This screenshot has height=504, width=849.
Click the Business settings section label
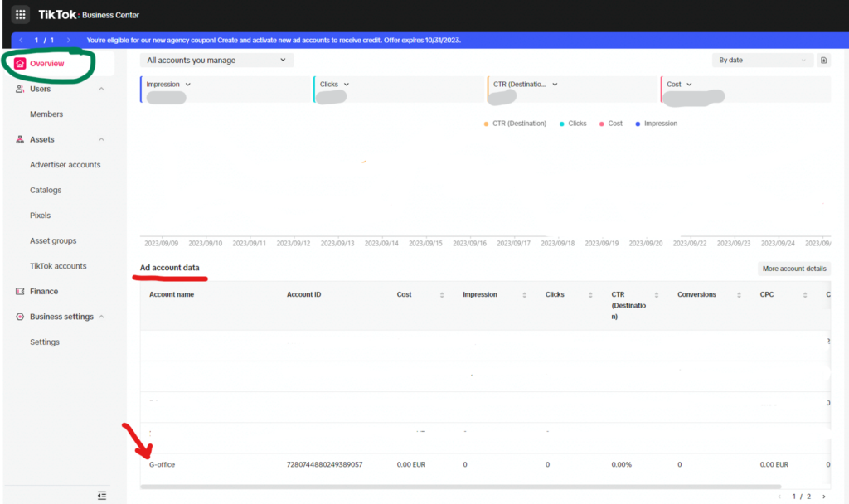tap(61, 317)
